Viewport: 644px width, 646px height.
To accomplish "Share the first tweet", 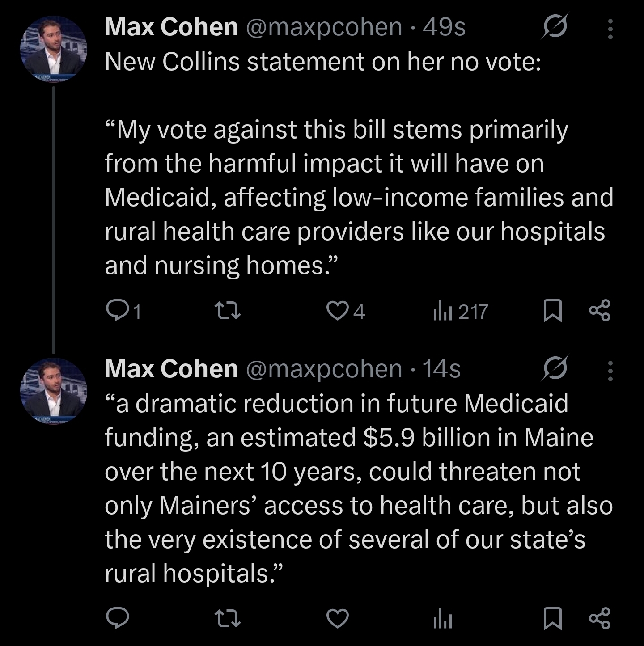I will click(599, 311).
